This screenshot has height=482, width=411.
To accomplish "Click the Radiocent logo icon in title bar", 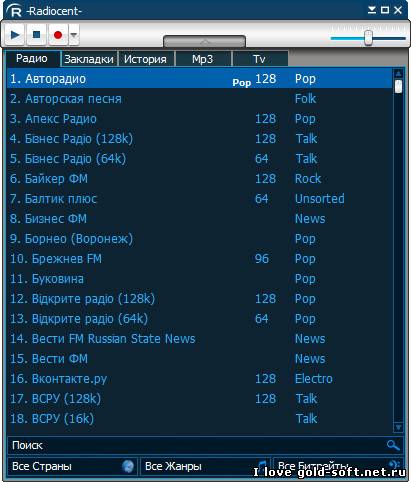I will pyautogui.click(x=14, y=11).
